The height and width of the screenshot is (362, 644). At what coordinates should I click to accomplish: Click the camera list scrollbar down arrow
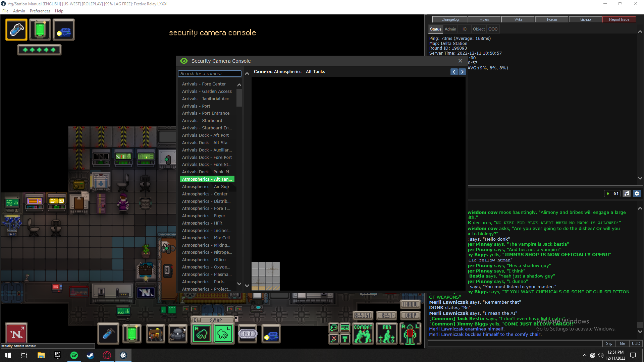coord(239,284)
